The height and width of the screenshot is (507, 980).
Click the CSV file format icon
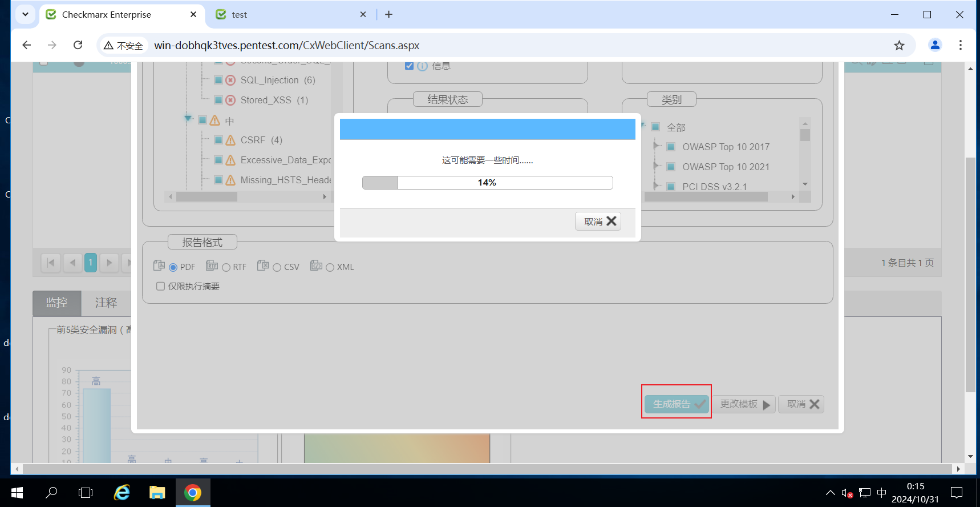point(263,265)
